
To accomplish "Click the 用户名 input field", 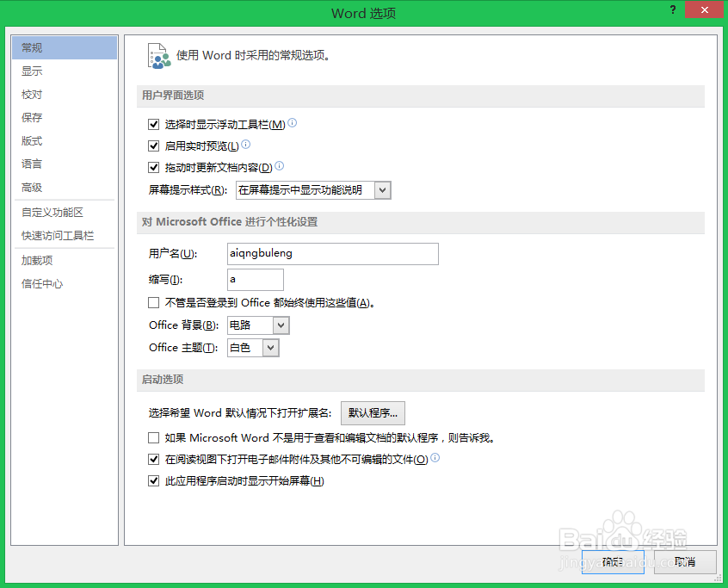I will (333, 254).
